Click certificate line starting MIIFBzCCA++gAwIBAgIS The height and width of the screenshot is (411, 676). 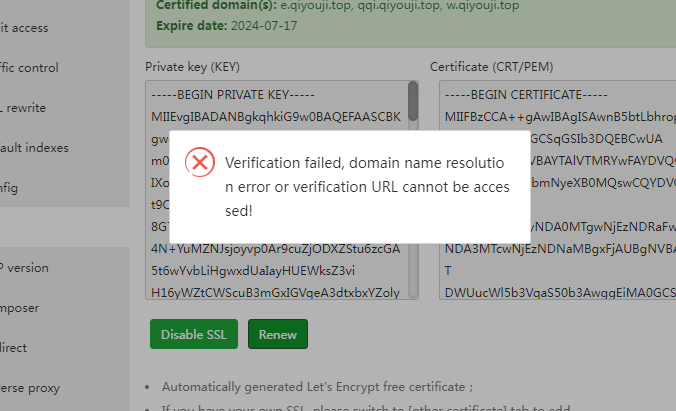[x=560, y=117]
